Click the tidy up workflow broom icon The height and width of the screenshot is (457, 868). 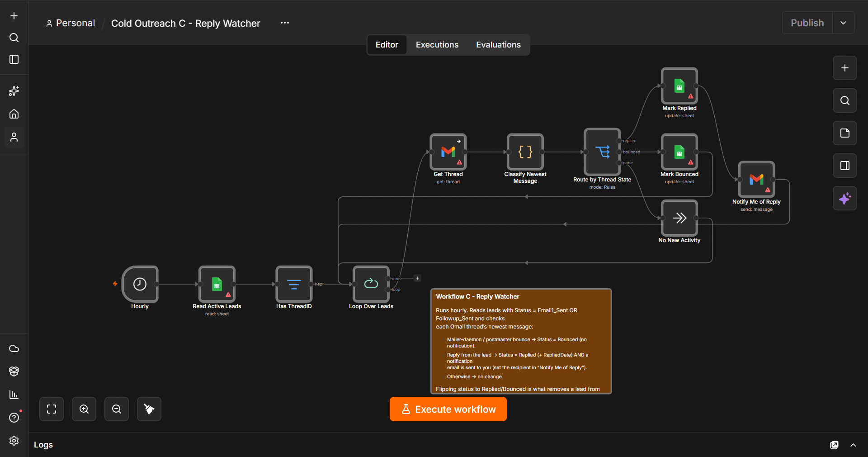pyautogui.click(x=149, y=409)
